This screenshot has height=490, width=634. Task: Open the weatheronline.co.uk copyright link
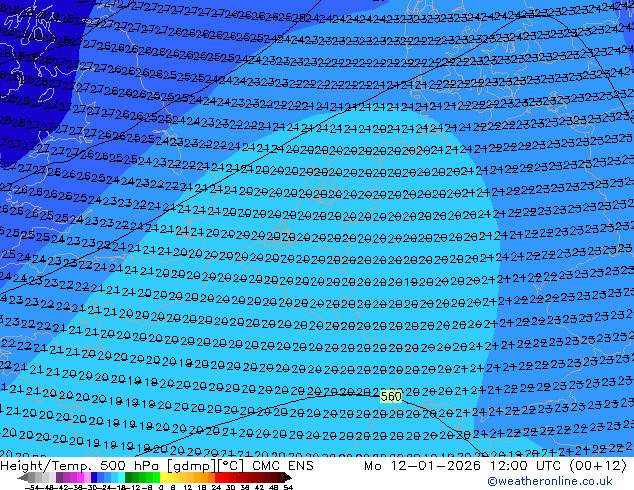550,481
